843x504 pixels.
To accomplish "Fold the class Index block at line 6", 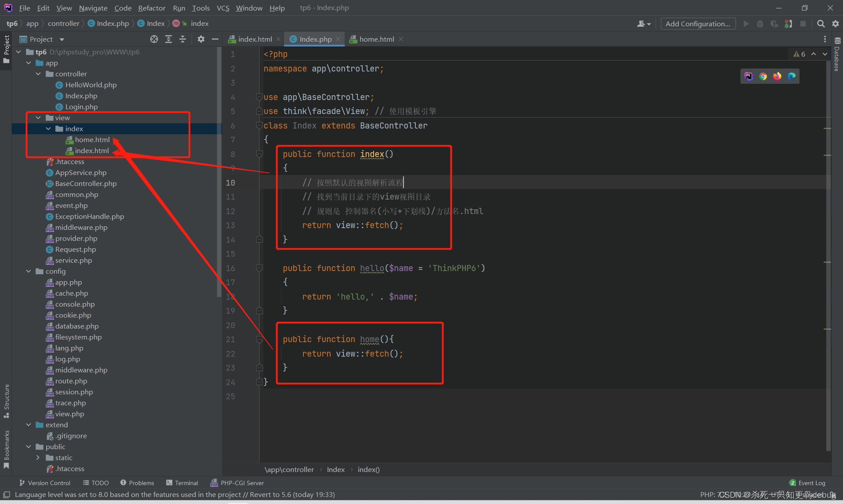I will tap(259, 125).
